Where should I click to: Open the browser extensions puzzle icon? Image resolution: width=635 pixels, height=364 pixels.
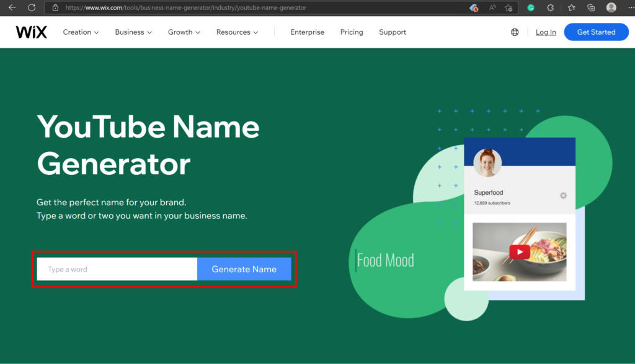click(551, 7)
